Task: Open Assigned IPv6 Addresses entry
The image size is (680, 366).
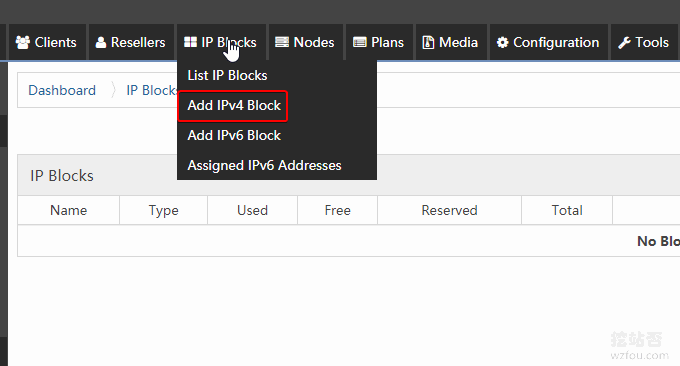Action: 264,165
